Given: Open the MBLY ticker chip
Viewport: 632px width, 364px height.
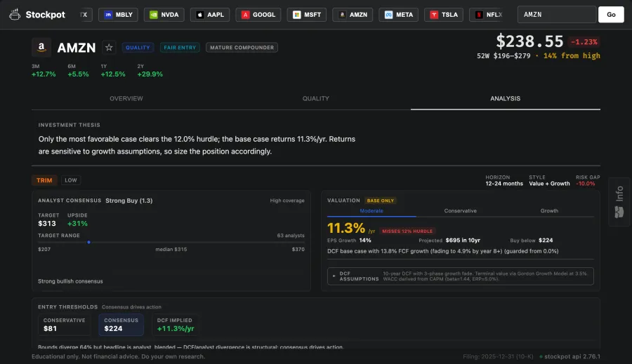Looking at the screenshot, I should [x=118, y=15].
